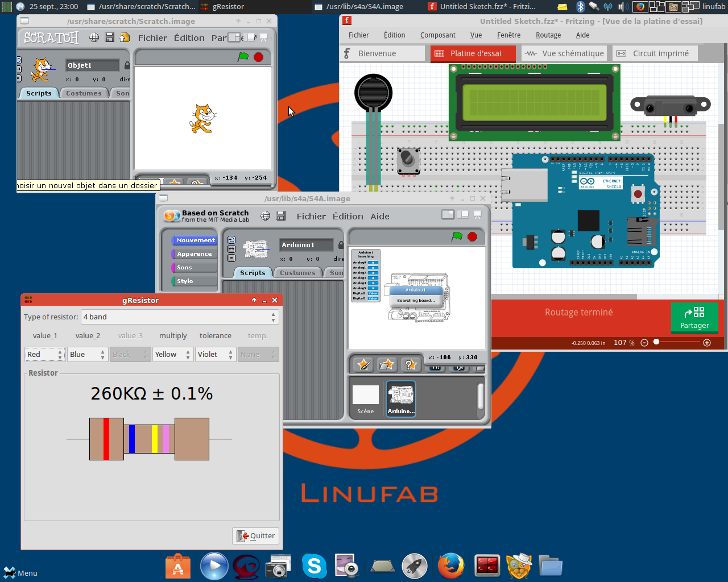Open the screenshot camera dock icon
Viewport: 728px width, 582px height.
coord(278,567)
